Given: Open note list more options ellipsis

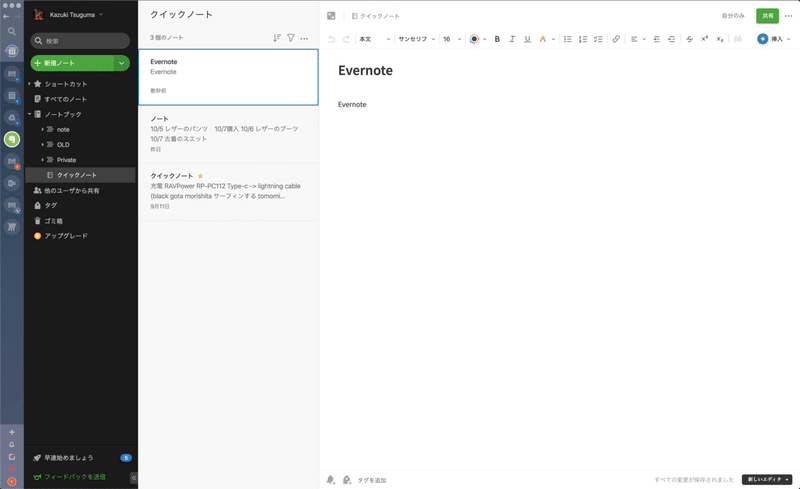Looking at the screenshot, I should point(305,38).
